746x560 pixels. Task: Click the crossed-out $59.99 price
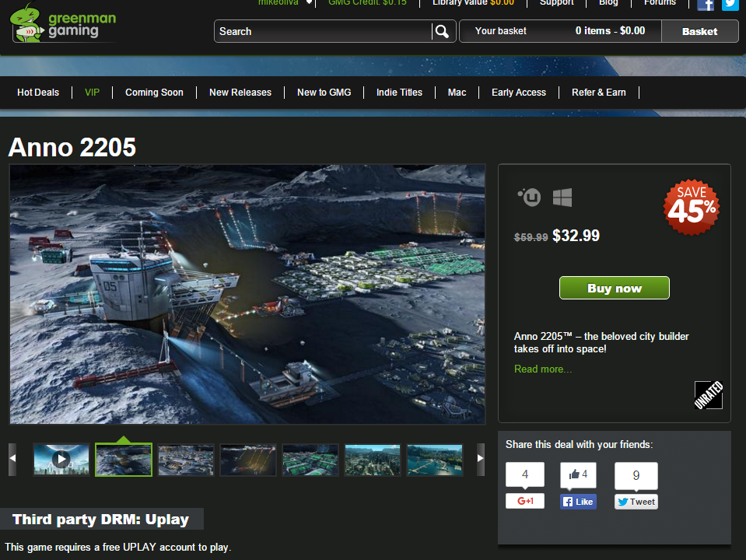click(x=531, y=237)
